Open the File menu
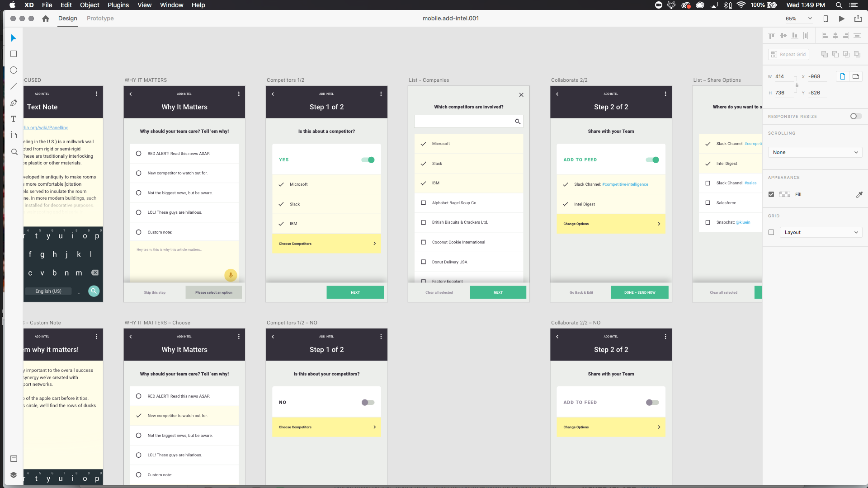 (47, 5)
